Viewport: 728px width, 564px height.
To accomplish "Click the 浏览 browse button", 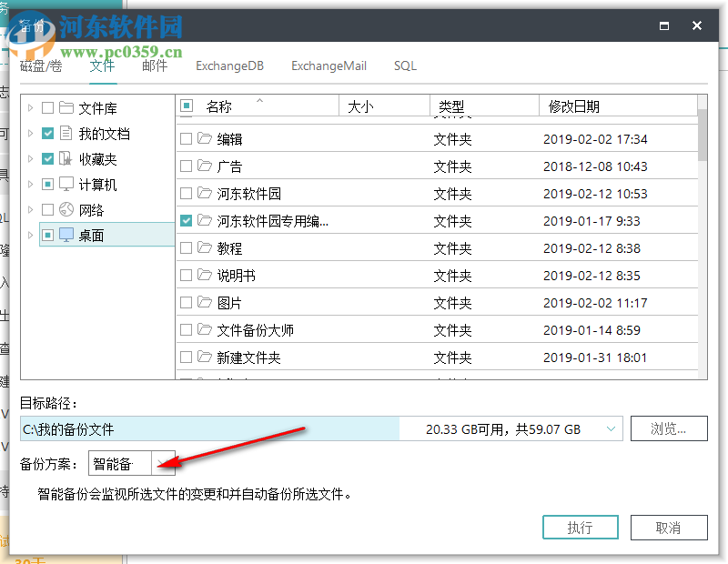I will point(669,428).
